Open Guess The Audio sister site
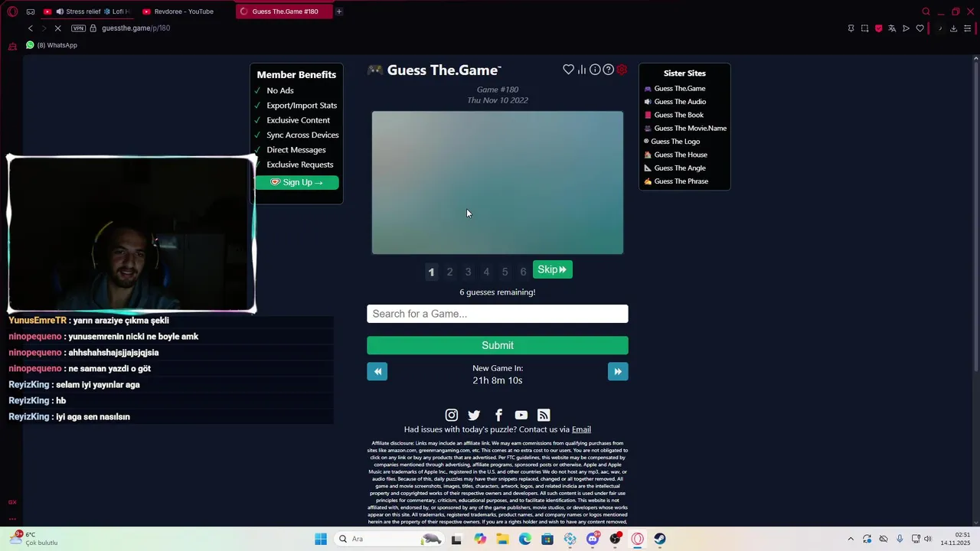The width and height of the screenshot is (980, 551). pyautogui.click(x=675, y=102)
